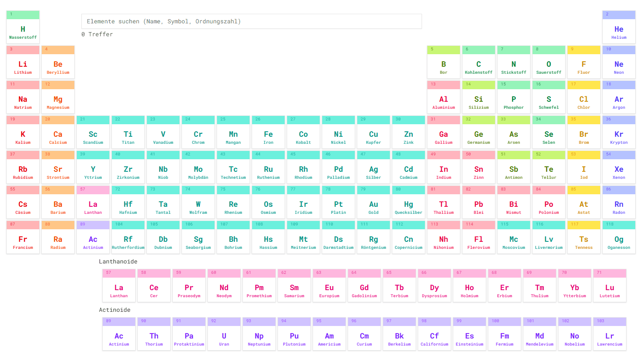Screen dimensions: 644x356
Task: Select the Fluor element tile
Action: pyautogui.click(x=584, y=62)
